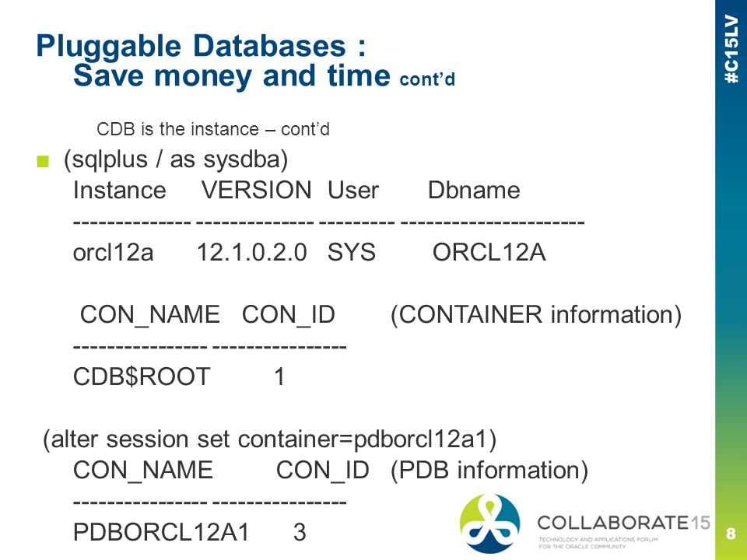Click the Instance column header
The height and width of the screenshot is (560, 747).
pyautogui.click(x=120, y=191)
